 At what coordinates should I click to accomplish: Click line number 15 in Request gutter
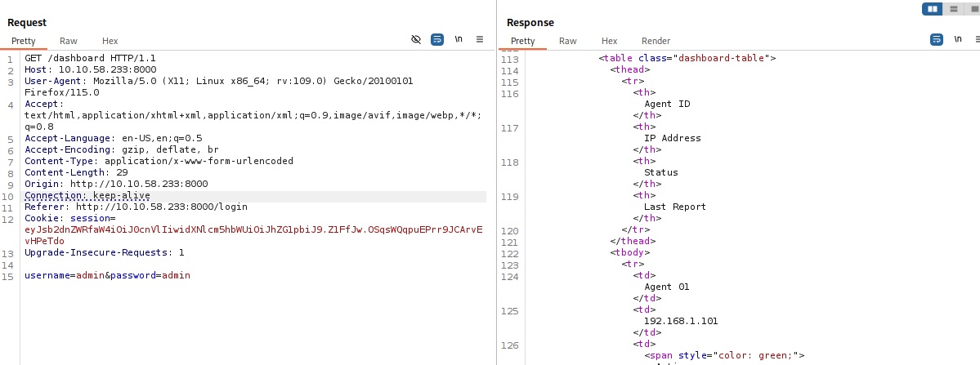7,276
